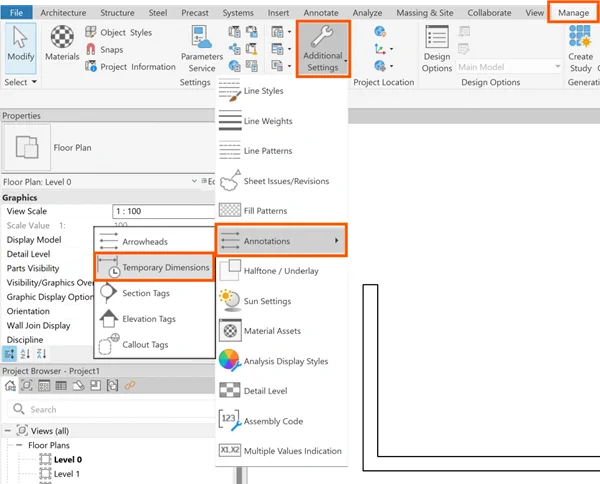Open the Level 1 floor plan view
This screenshot has width=600, height=484.
click(67, 474)
